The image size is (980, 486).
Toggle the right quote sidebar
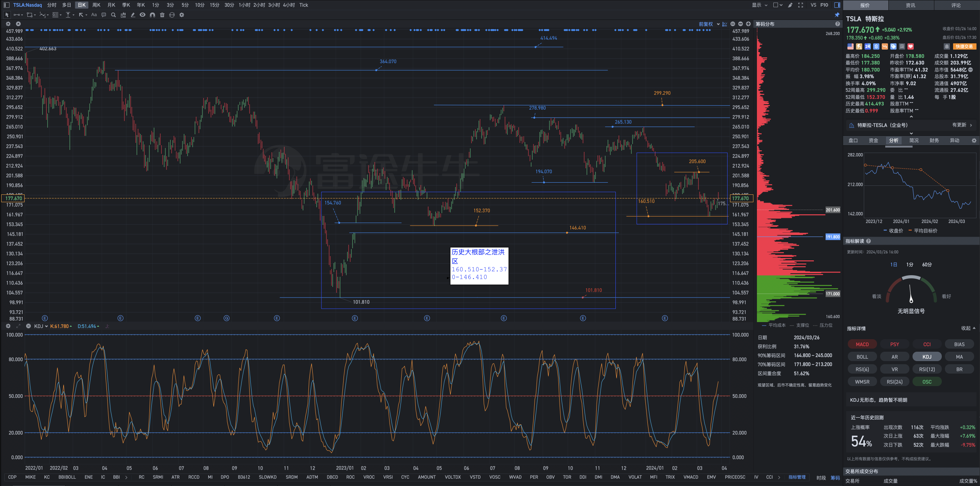click(837, 5)
